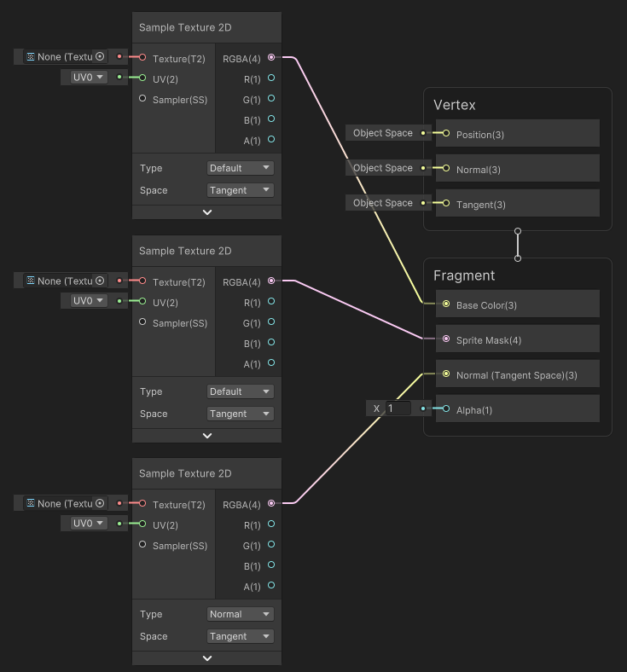Click the Fragment block title
Screen dimensions: 627x672
464,275
